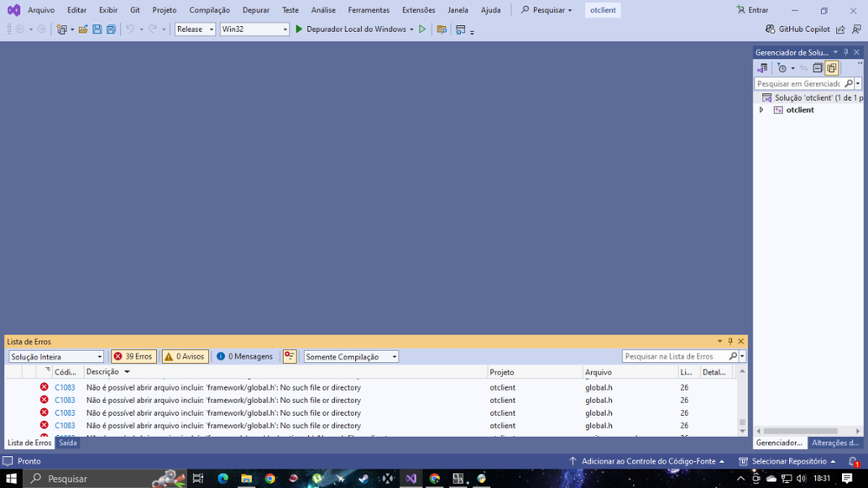Pin the Gerenciador de Soluções panel

(845, 52)
